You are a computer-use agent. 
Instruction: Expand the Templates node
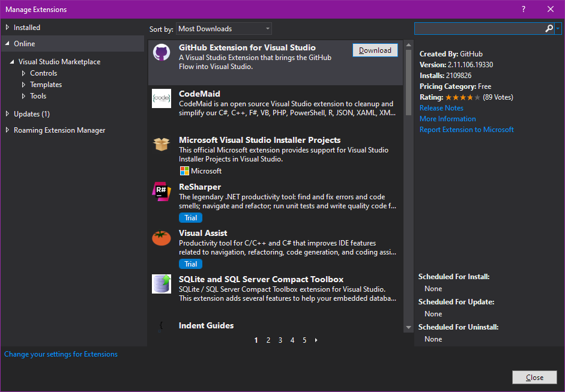click(23, 85)
